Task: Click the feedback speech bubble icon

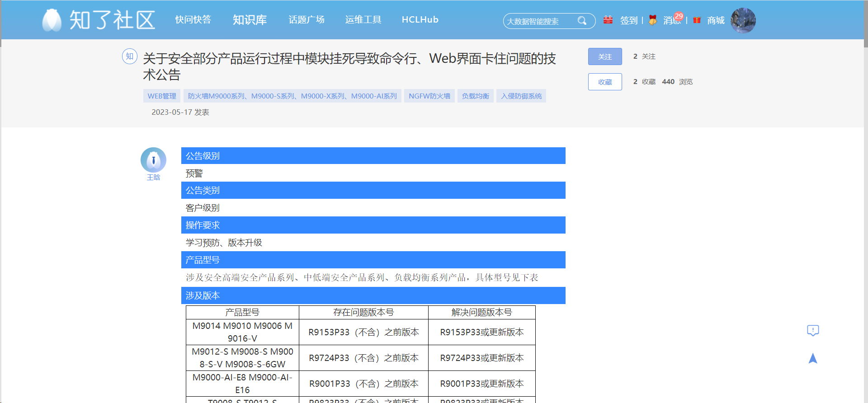Action: pyautogui.click(x=813, y=331)
